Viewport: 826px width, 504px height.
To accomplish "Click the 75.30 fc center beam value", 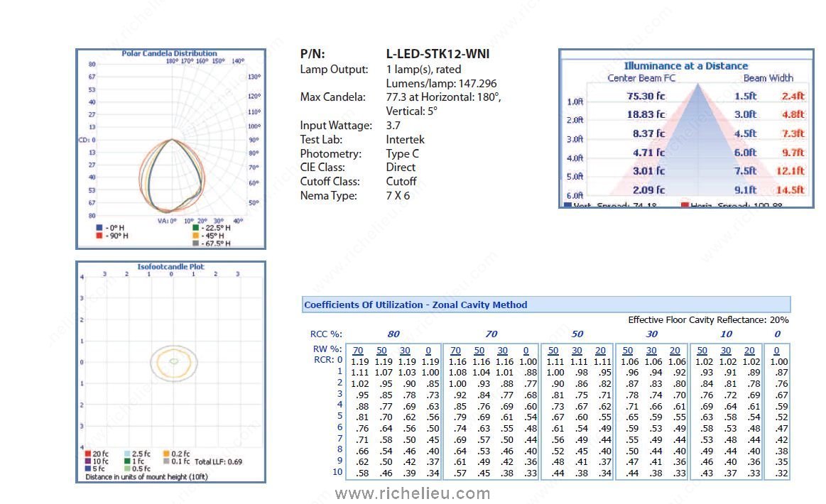I will click(x=646, y=95).
